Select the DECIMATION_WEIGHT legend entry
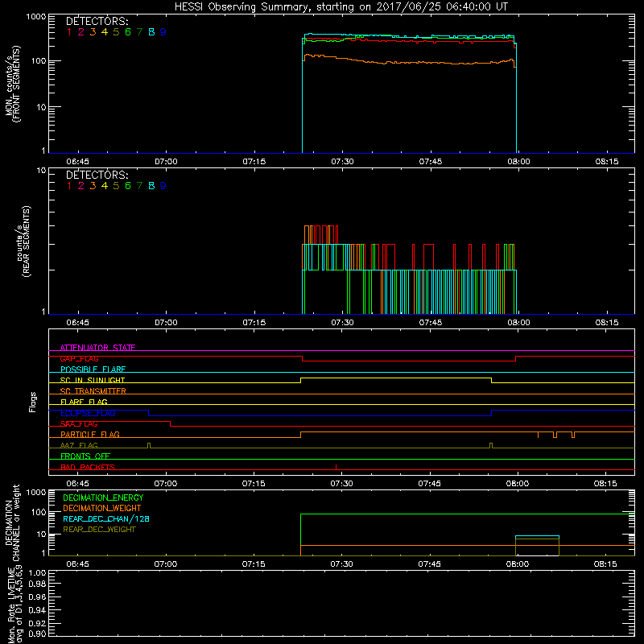 point(102,508)
